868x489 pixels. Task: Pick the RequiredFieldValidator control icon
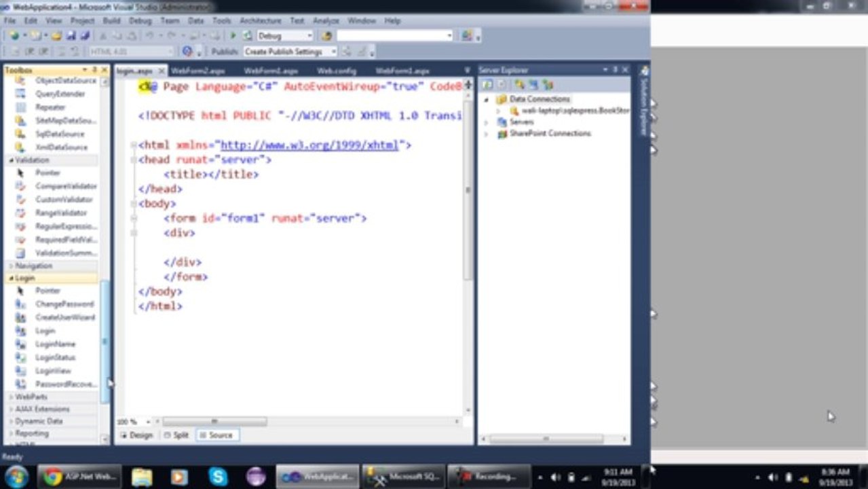[21, 240]
